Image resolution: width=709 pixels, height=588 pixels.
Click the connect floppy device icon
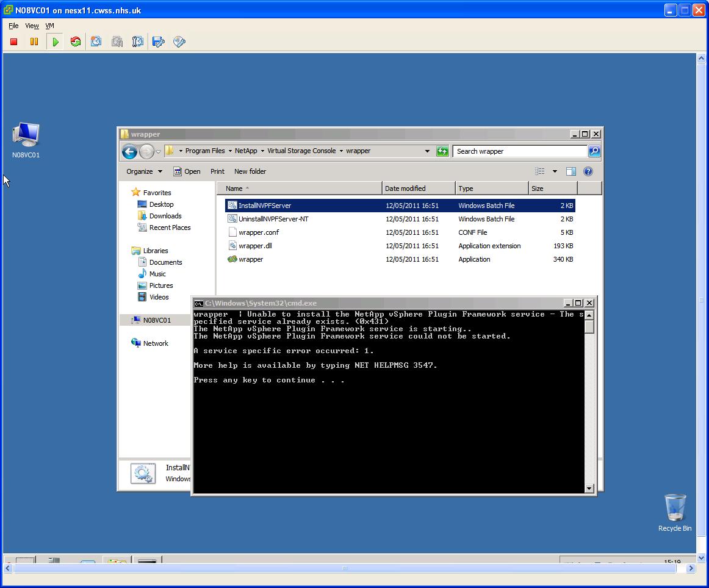tap(159, 41)
